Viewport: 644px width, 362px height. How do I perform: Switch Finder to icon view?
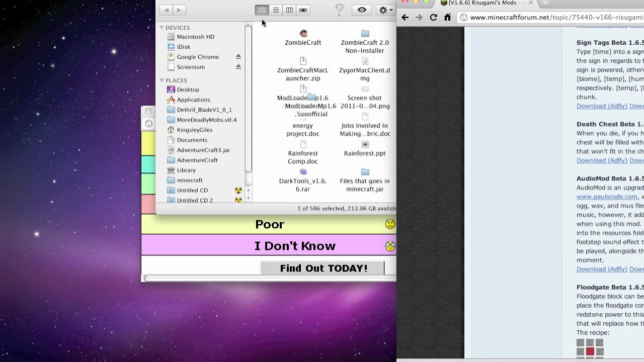coord(262,10)
